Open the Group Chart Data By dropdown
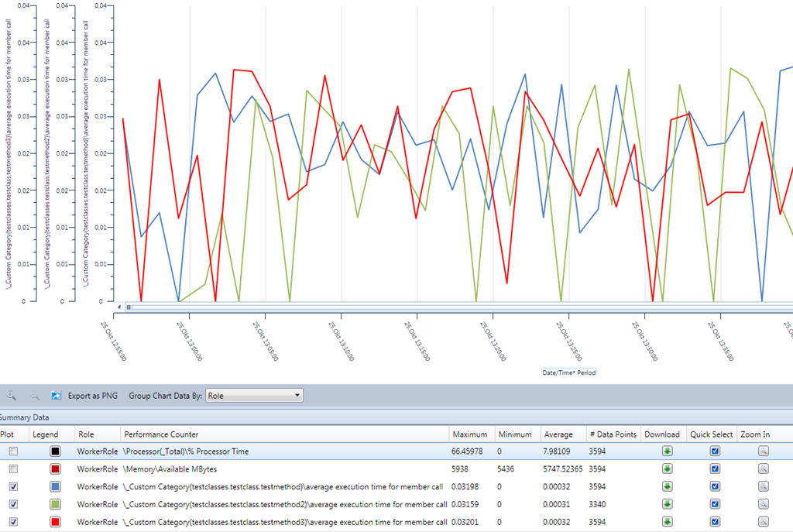Screen dimensions: 793x532 coord(254,396)
